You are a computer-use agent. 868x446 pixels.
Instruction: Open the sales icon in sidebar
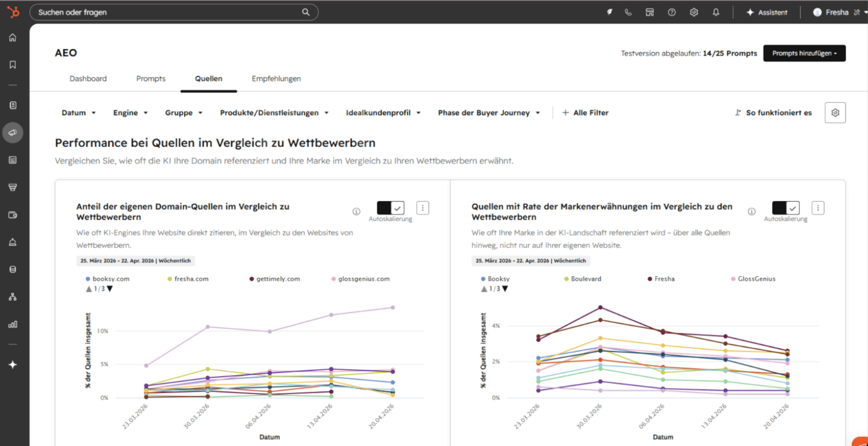click(x=12, y=187)
